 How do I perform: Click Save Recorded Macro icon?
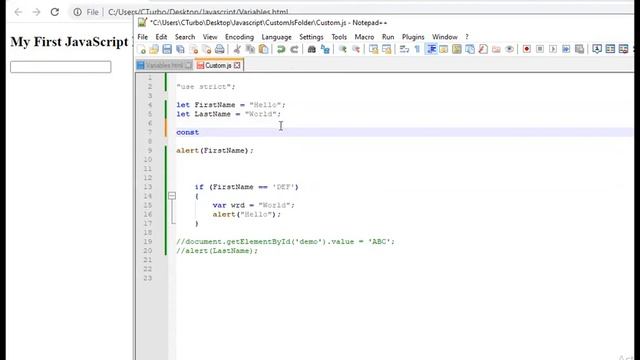click(579, 49)
